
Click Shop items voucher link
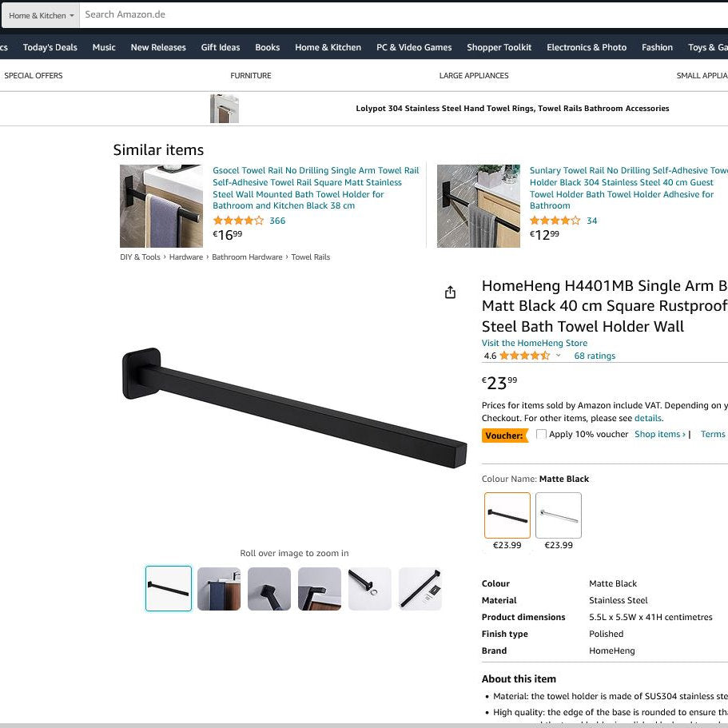(660, 434)
